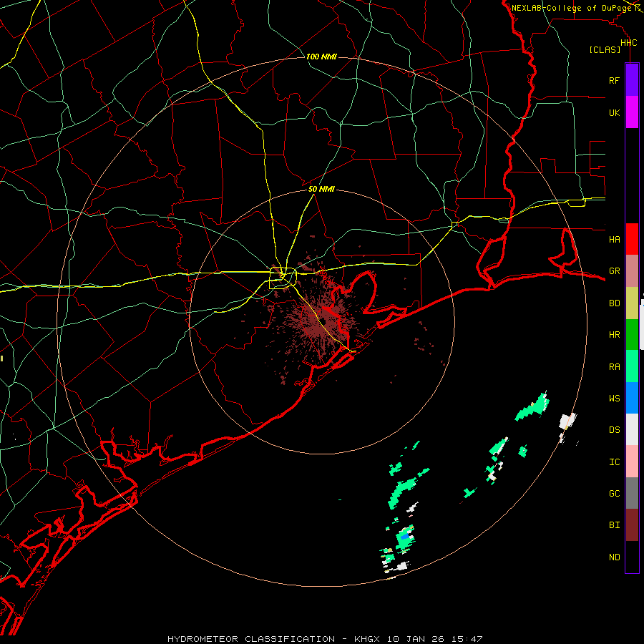Screen dimensions: 644x644
Task: Click the UK magenta legend swatch
Action: (x=632, y=112)
